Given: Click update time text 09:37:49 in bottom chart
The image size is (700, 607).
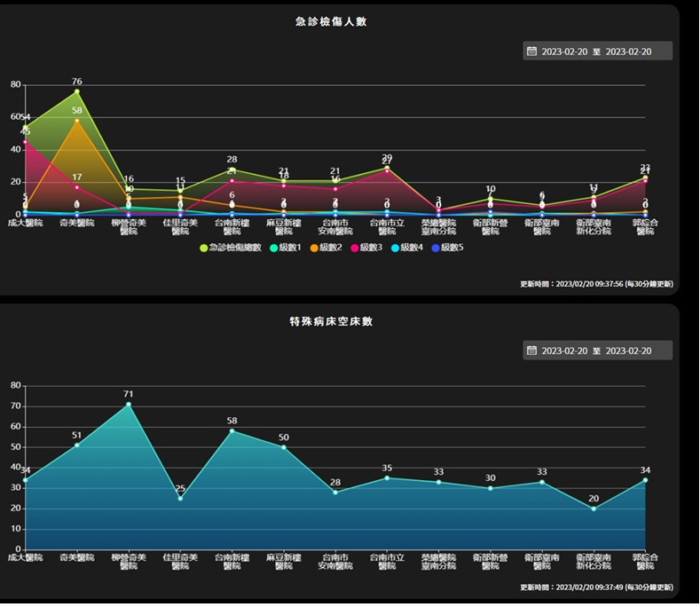Looking at the screenshot, I should click(596, 587).
